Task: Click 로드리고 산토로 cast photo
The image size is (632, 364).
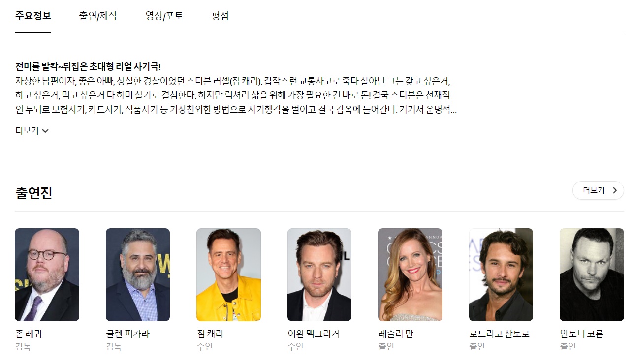Action: pyautogui.click(x=501, y=274)
